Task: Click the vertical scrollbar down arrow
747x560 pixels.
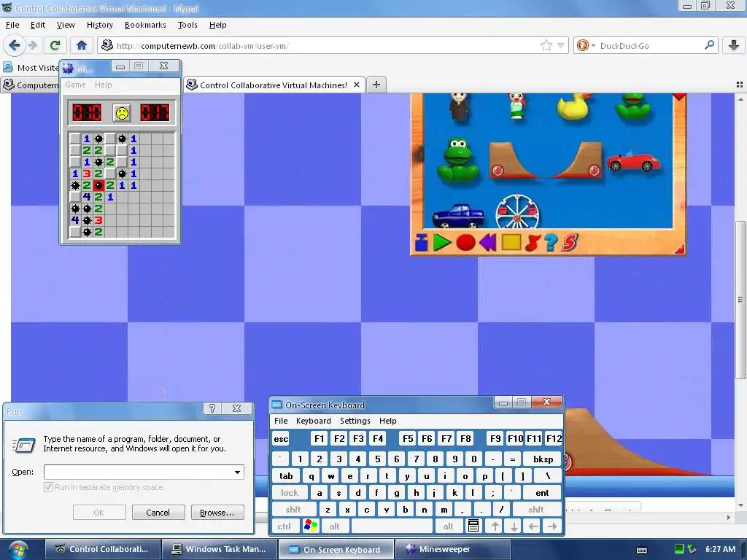Action: [x=740, y=505]
